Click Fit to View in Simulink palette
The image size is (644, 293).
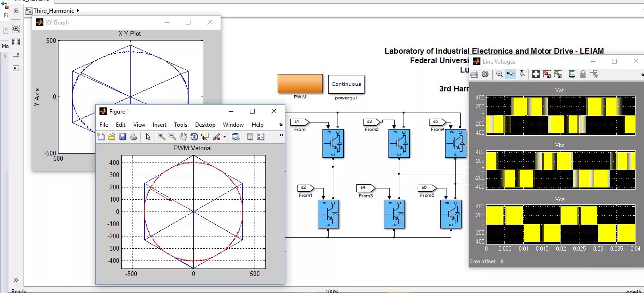(x=16, y=42)
